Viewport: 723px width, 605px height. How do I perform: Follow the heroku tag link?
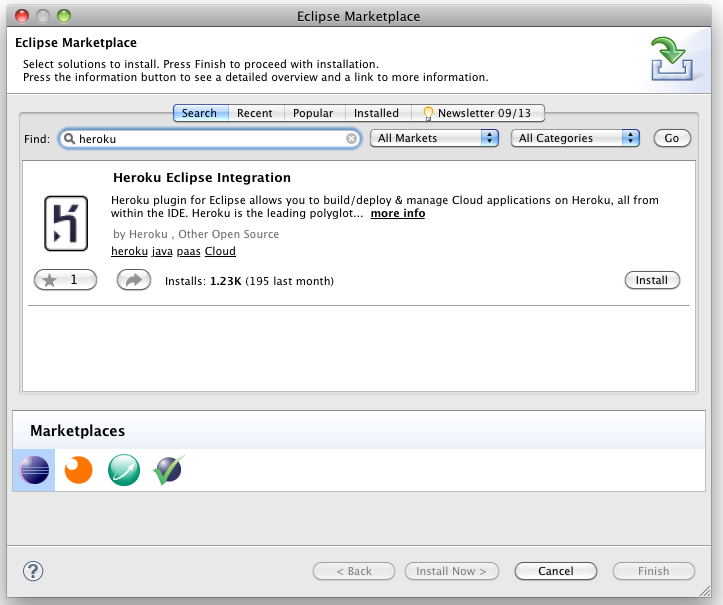pos(130,251)
